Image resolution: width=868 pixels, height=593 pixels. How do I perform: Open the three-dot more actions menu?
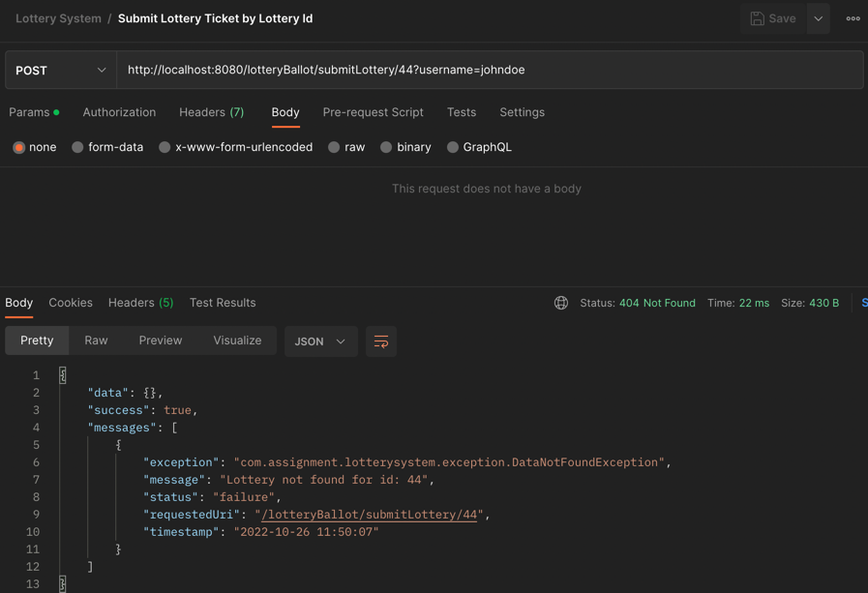coord(853,18)
